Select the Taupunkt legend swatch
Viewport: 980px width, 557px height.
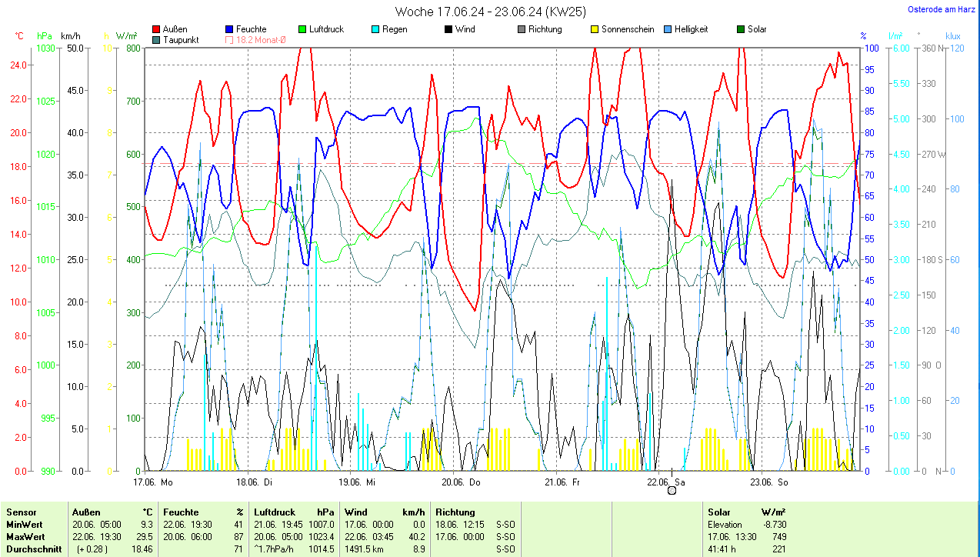[x=157, y=40]
